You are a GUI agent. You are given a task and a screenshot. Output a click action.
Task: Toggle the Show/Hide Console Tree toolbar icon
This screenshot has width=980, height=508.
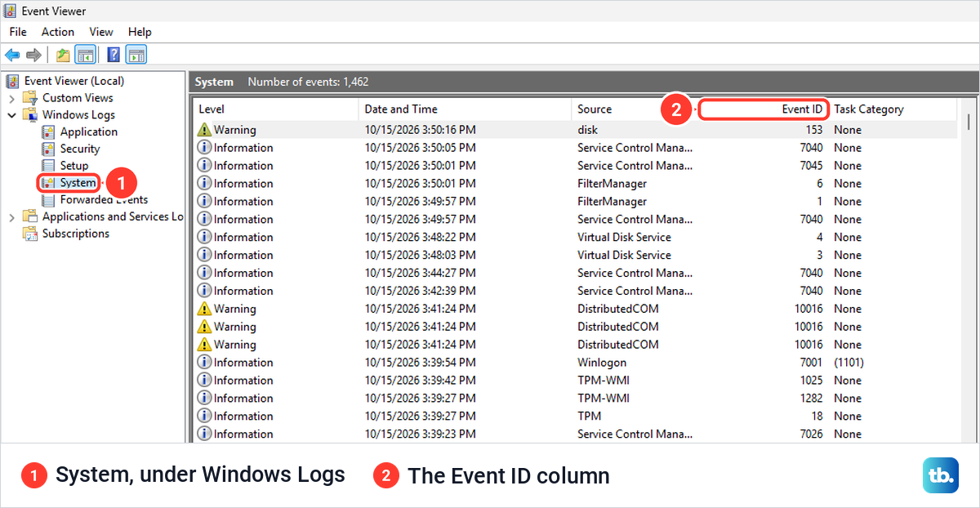click(85, 55)
